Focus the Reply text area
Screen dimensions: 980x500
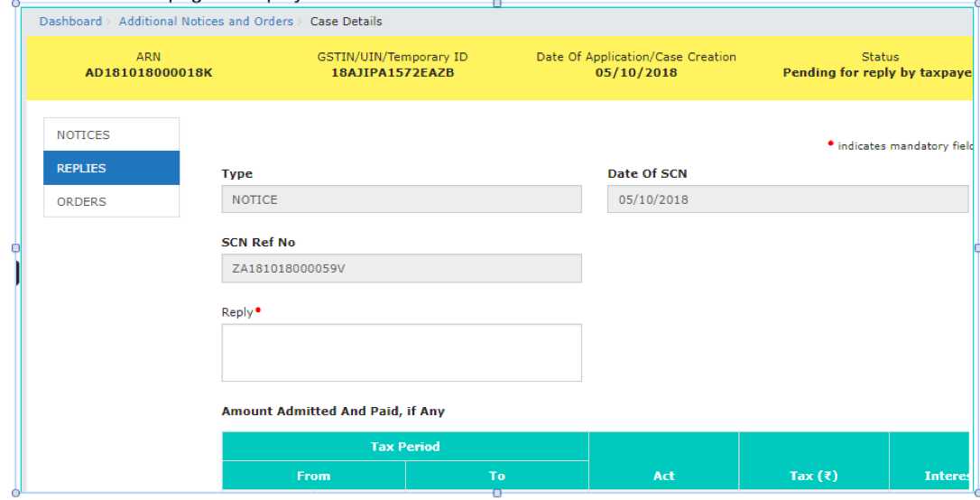pyautogui.click(x=402, y=353)
